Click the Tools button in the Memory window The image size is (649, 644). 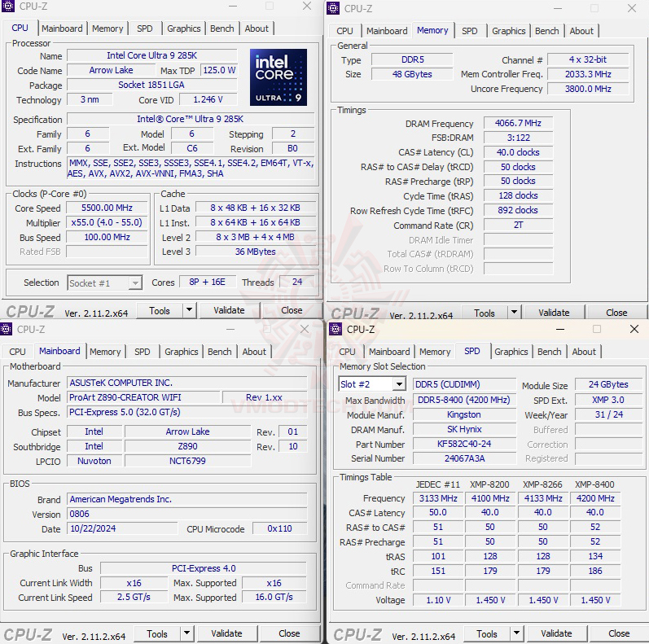(485, 313)
